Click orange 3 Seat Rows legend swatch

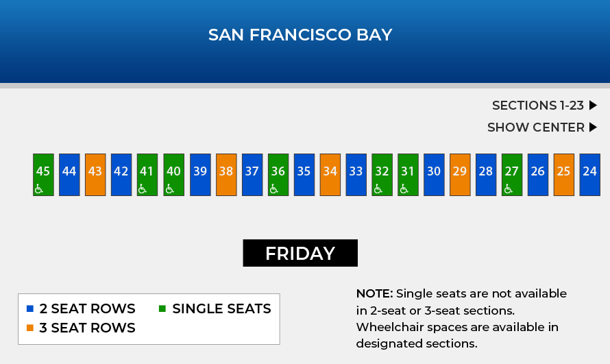point(30,328)
